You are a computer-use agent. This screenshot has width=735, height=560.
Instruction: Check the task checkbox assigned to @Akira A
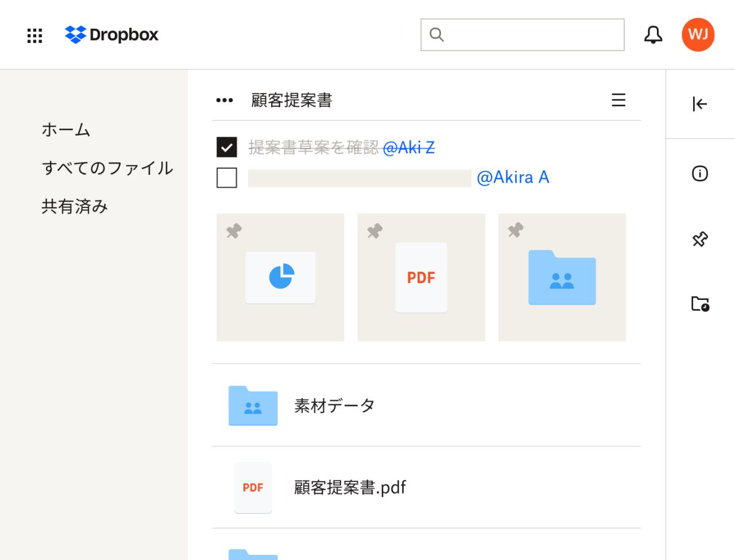click(227, 177)
